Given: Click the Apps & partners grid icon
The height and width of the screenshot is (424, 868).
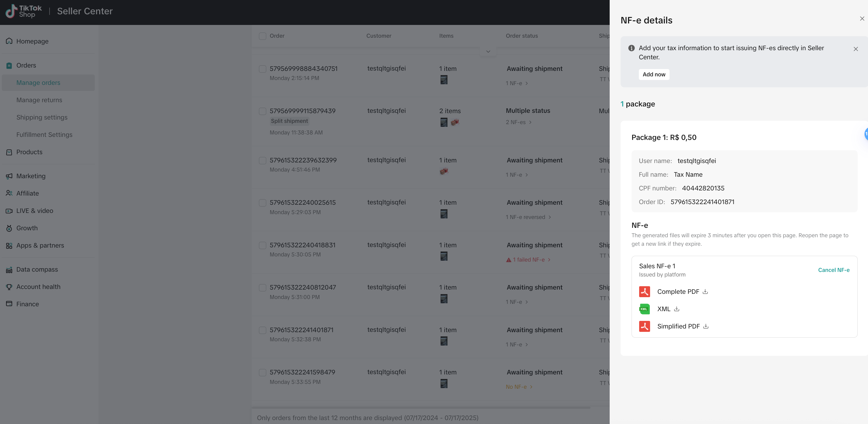Looking at the screenshot, I should click(9, 245).
